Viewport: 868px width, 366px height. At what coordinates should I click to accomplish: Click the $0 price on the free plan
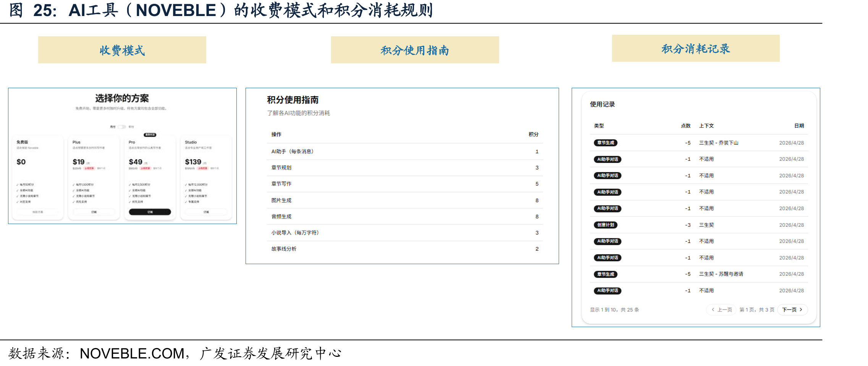click(21, 162)
